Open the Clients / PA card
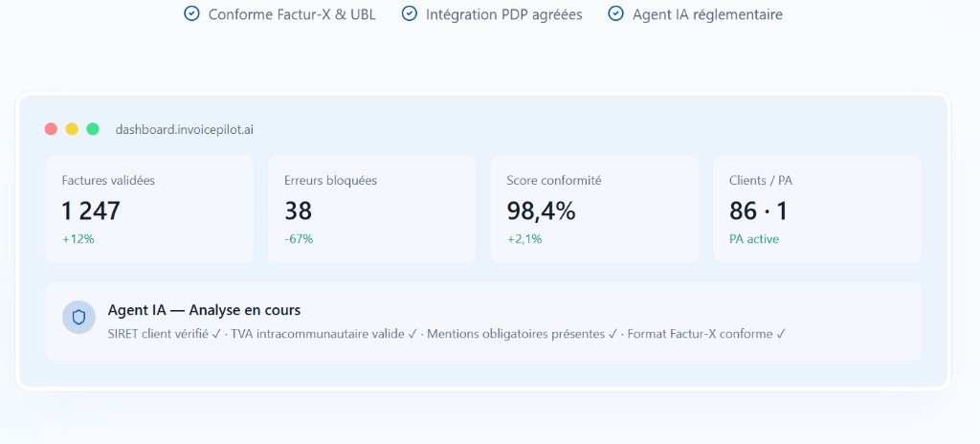The image size is (980, 444). tap(817, 210)
